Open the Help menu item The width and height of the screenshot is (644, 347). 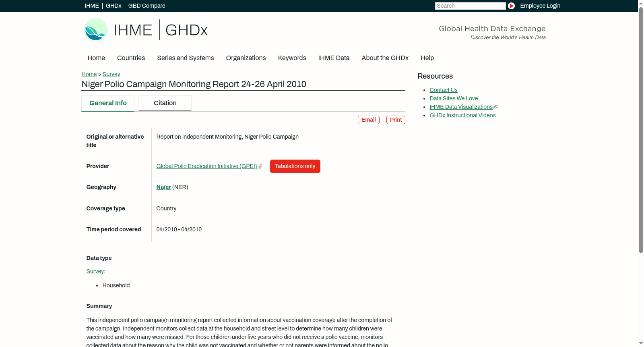tap(427, 58)
